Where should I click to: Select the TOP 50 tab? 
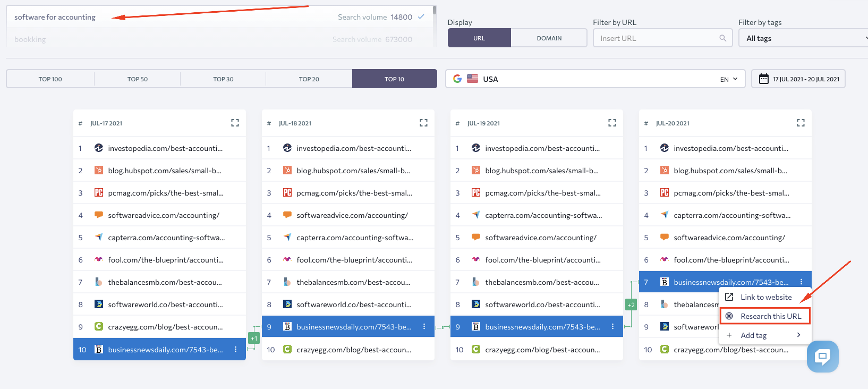(138, 79)
